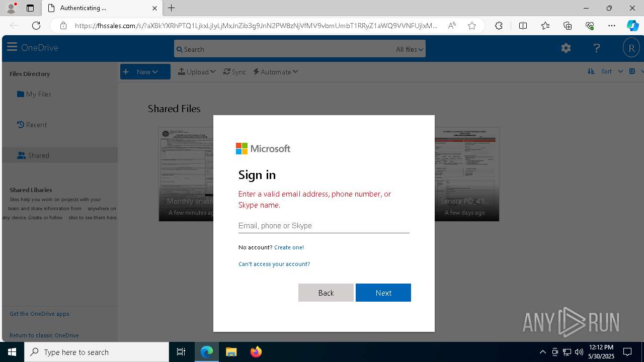Viewport: 644px width, 362px height.
Task: Open File Explorer from taskbar
Action: pos(231,352)
